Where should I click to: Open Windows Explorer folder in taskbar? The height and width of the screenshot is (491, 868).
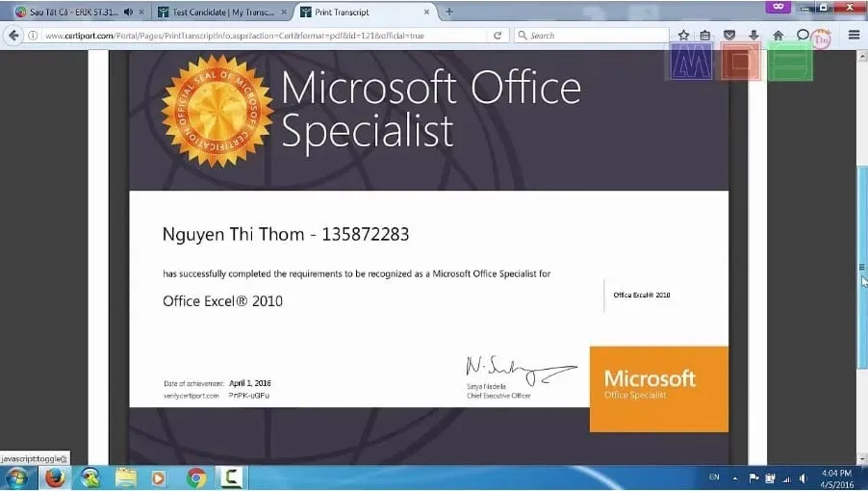tap(126, 478)
